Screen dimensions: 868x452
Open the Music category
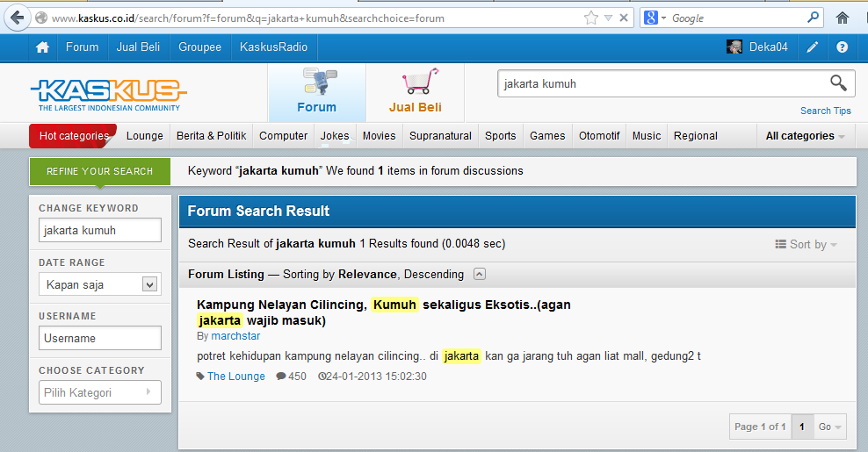click(x=646, y=135)
